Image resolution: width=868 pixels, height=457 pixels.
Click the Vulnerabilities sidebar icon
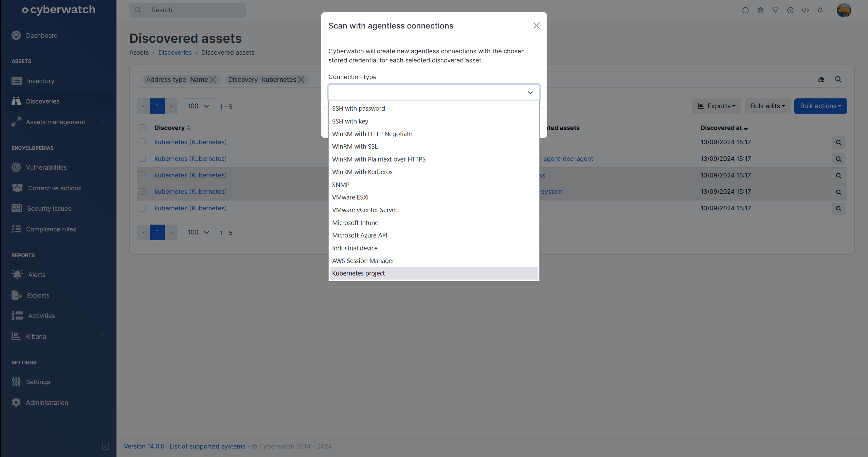point(16,167)
